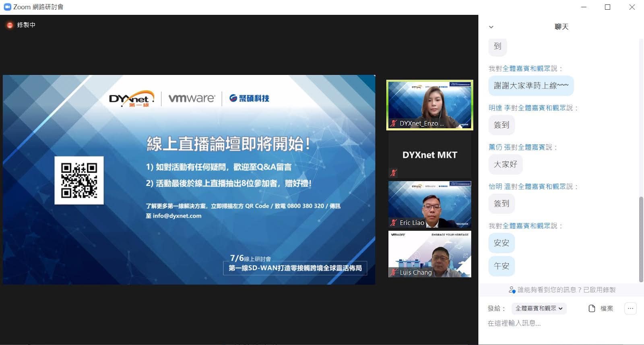This screenshot has width=644, height=345.
Task: Click the file document icon next to 檔案
Action: (592, 308)
